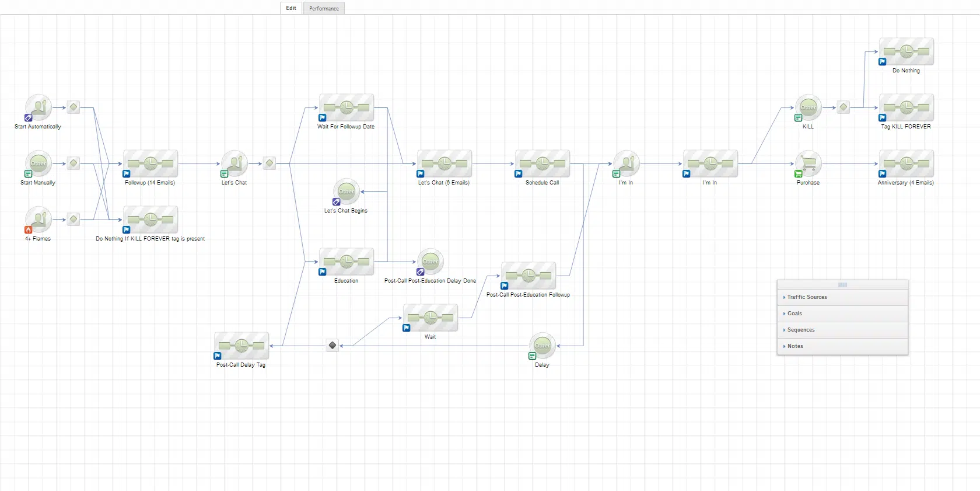Open the Anniversary (4 Emails) sequence
Screen dimensions: 980x491
coord(907,164)
